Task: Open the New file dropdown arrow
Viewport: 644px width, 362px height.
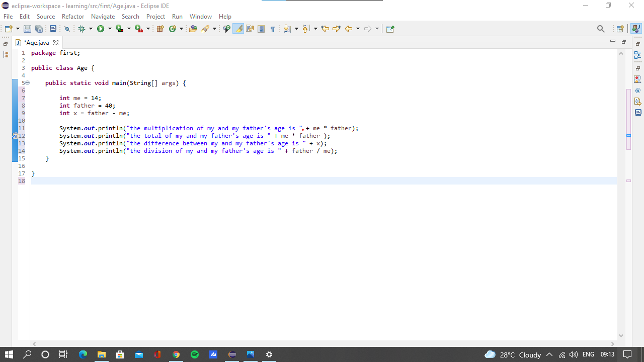Action: 18,29
